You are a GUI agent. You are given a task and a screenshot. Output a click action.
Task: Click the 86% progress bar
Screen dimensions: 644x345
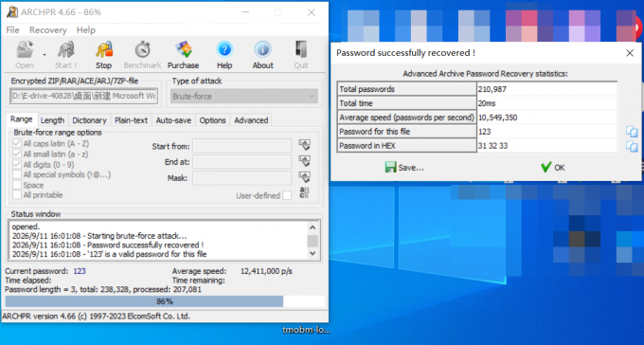[165, 301]
